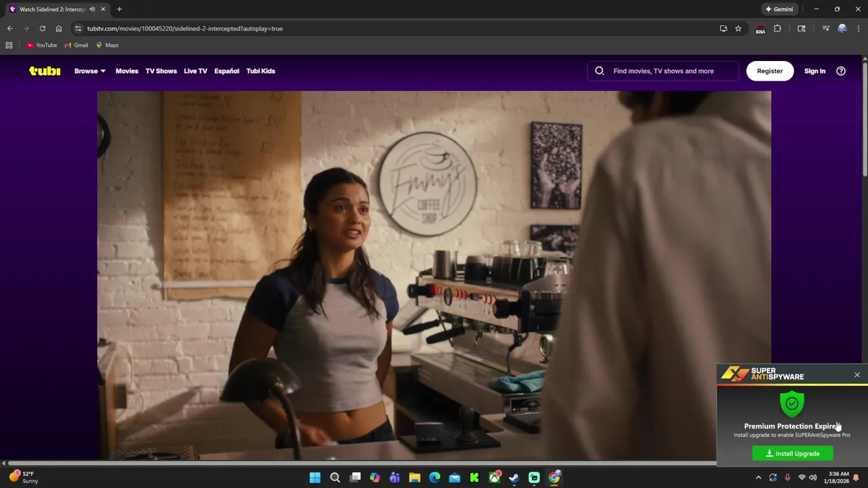Open the Tubi help question-mark icon
The height and width of the screenshot is (488, 868).
tap(841, 70)
